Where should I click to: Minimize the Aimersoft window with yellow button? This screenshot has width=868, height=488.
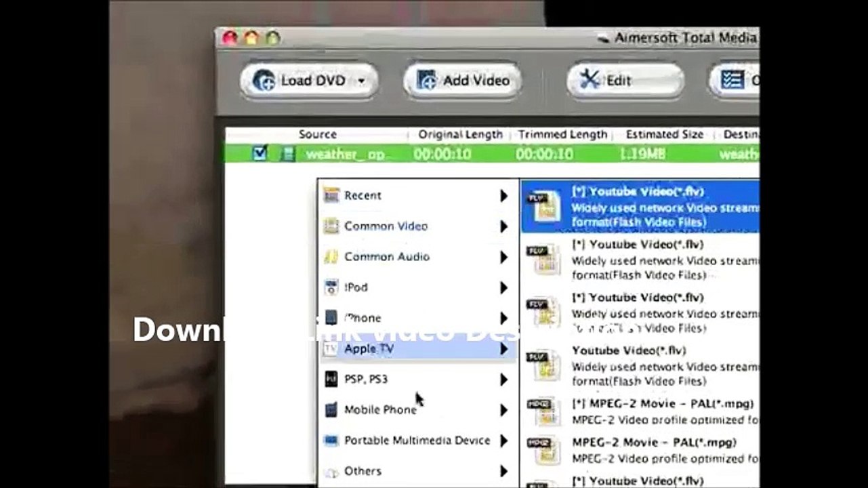coord(251,38)
